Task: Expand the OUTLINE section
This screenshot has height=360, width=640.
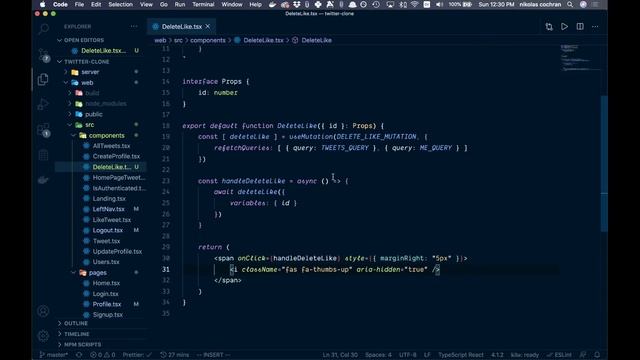Action: pyautogui.click(x=76, y=323)
